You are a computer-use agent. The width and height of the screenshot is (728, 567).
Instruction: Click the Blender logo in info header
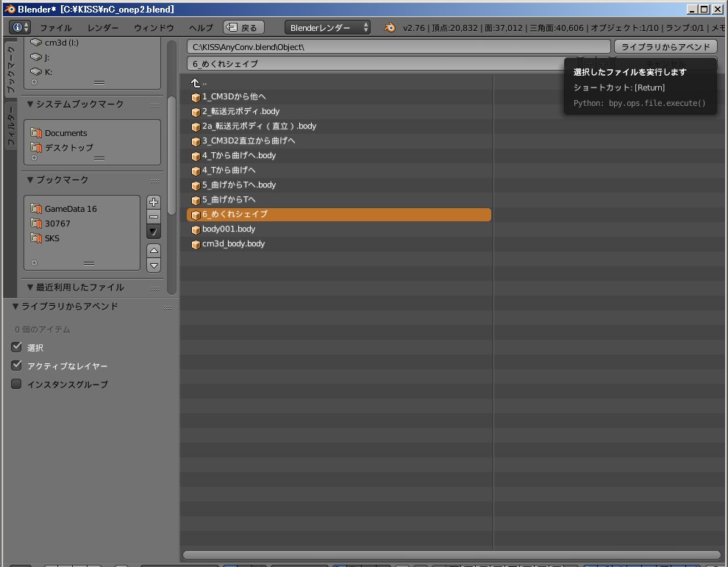pos(390,27)
